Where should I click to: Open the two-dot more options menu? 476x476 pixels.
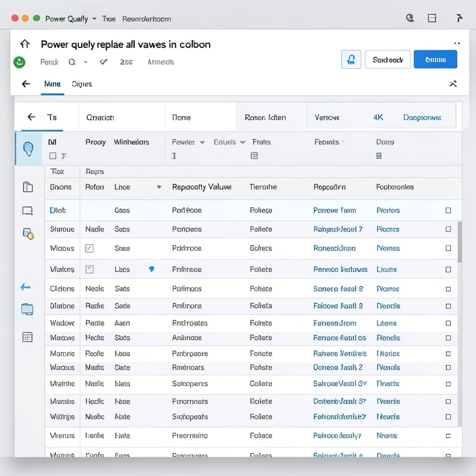[x=457, y=43]
